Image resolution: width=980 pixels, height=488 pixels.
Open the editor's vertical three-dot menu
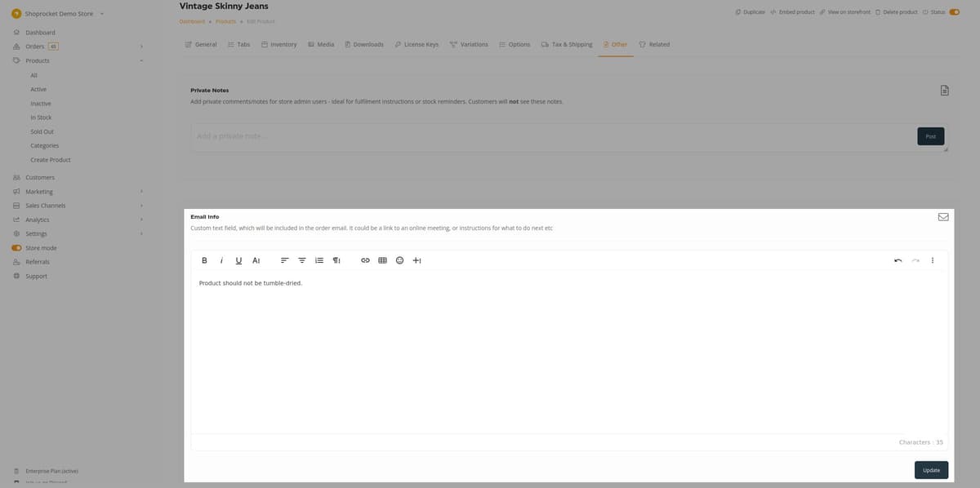(x=932, y=260)
